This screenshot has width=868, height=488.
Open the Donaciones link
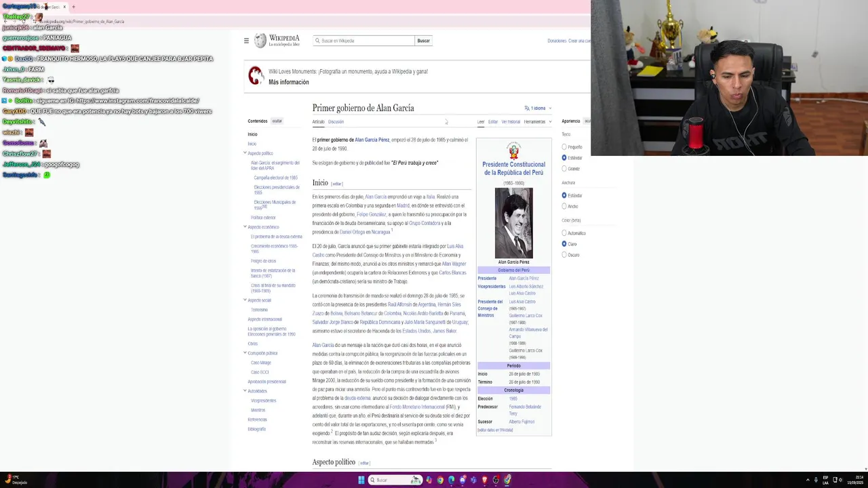pyautogui.click(x=557, y=41)
